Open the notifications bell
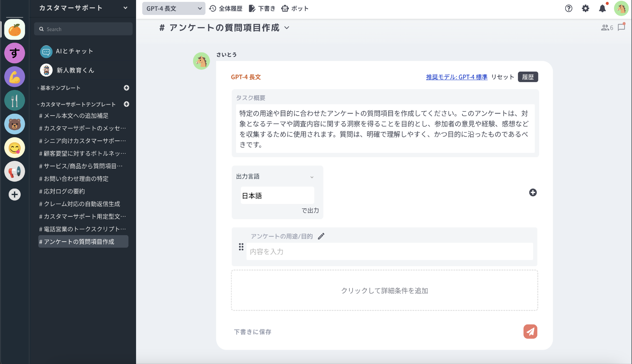This screenshot has width=632, height=364. [x=602, y=8]
